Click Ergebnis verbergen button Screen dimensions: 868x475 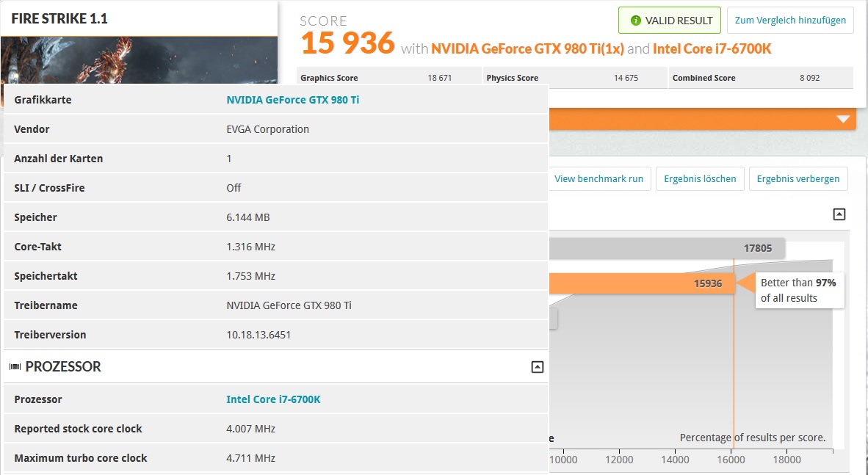tap(798, 179)
